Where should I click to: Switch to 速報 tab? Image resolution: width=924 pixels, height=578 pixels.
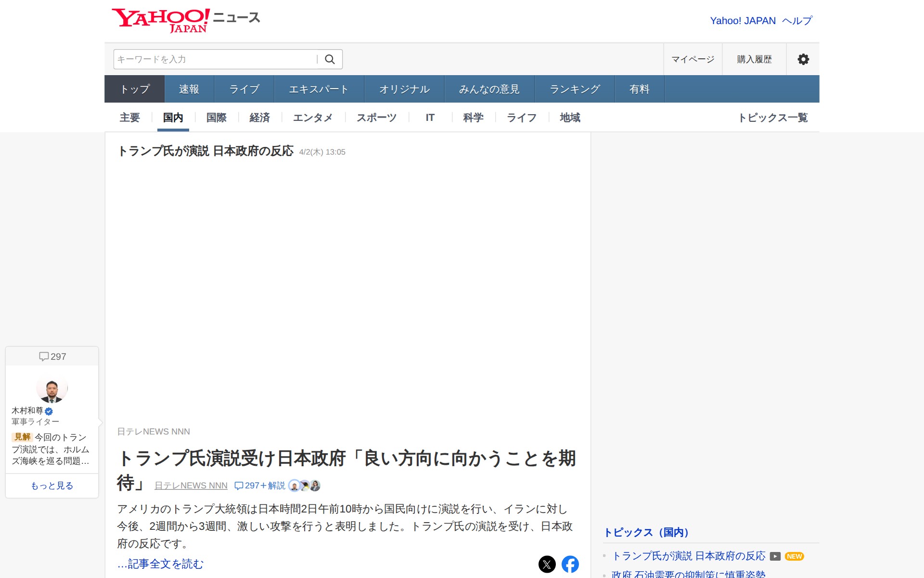pyautogui.click(x=189, y=89)
